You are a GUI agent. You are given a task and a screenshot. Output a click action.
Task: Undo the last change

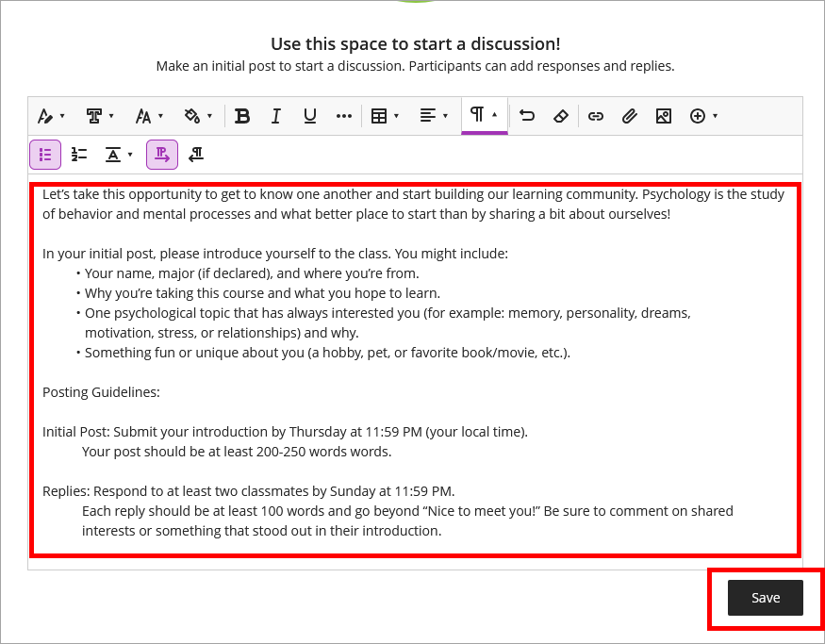point(526,115)
